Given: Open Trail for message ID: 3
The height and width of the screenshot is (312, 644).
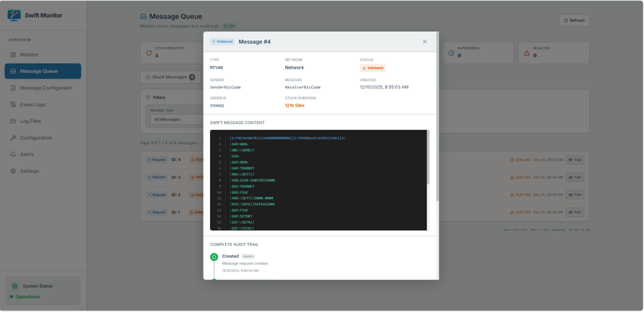Looking at the screenshot, I should point(574,177).
